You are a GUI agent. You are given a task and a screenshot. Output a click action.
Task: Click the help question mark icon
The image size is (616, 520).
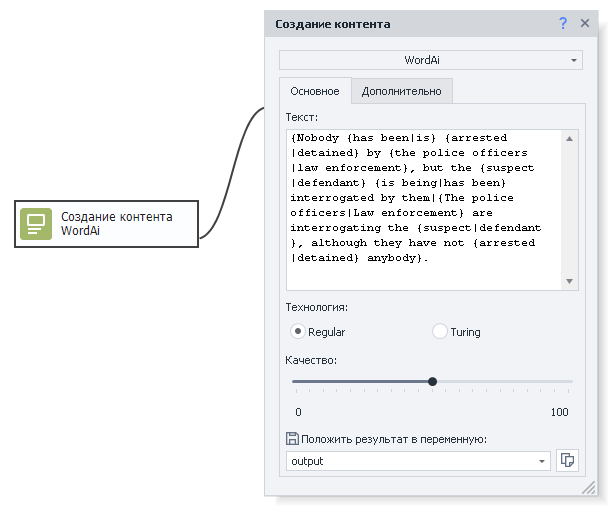(x=563, y=23)
